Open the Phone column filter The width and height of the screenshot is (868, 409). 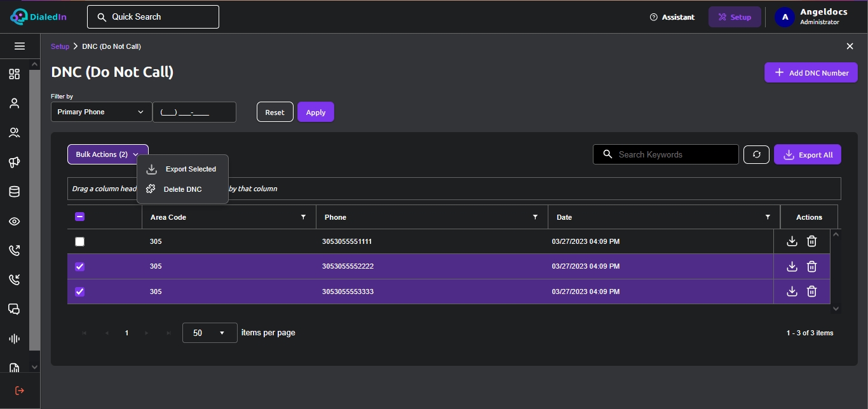pos(535,217)
